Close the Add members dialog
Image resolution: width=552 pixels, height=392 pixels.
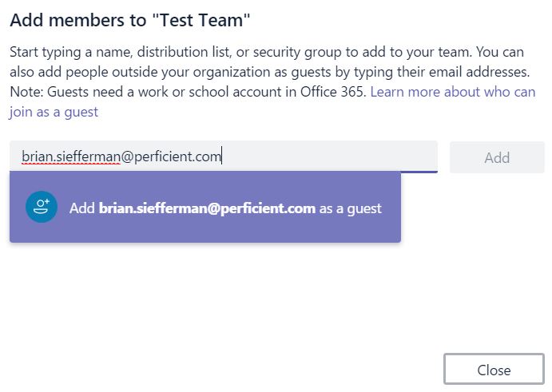[494, 369]
